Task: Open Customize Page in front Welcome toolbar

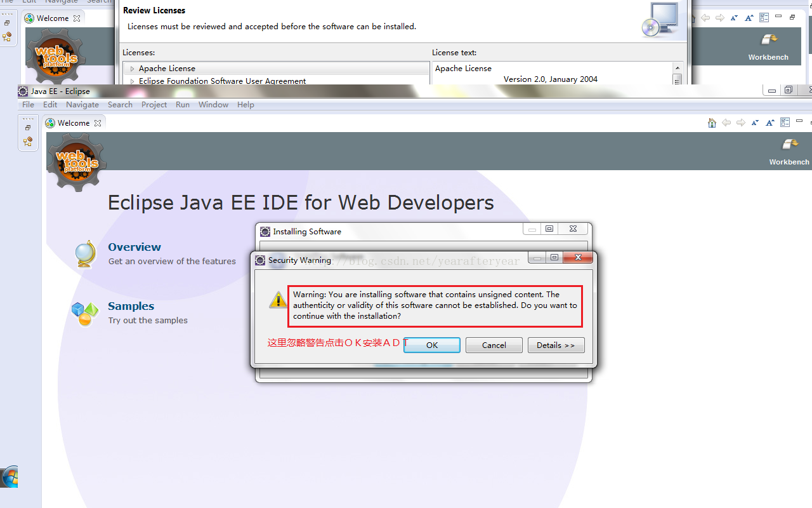Action: pyautogui.click(x=785, y=122)
